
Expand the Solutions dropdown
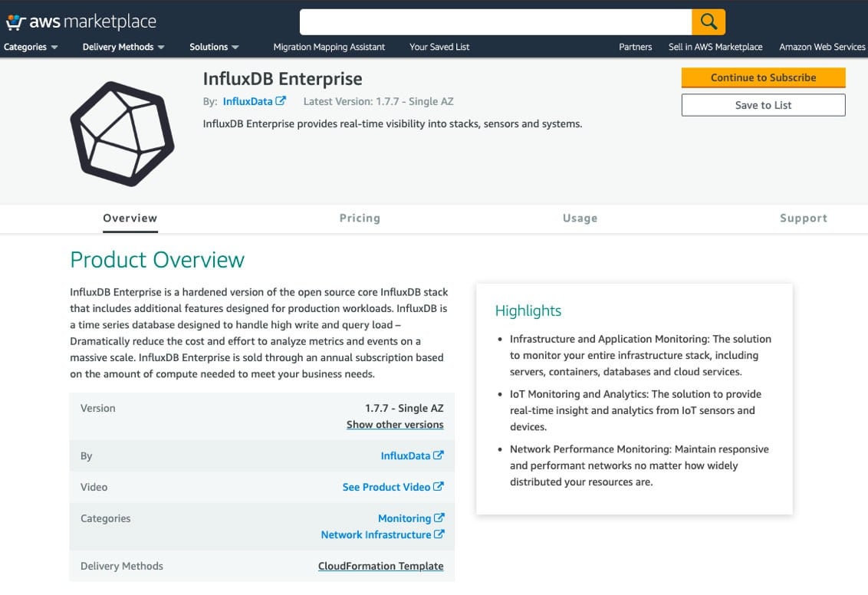click(214, 47)
